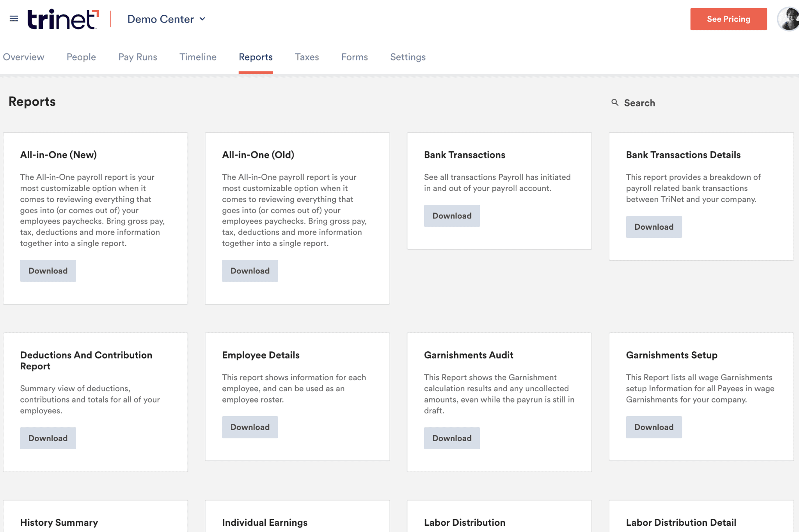Click the search magnifier icon
The image size is (799, 532).
click(x=615, y=103)
